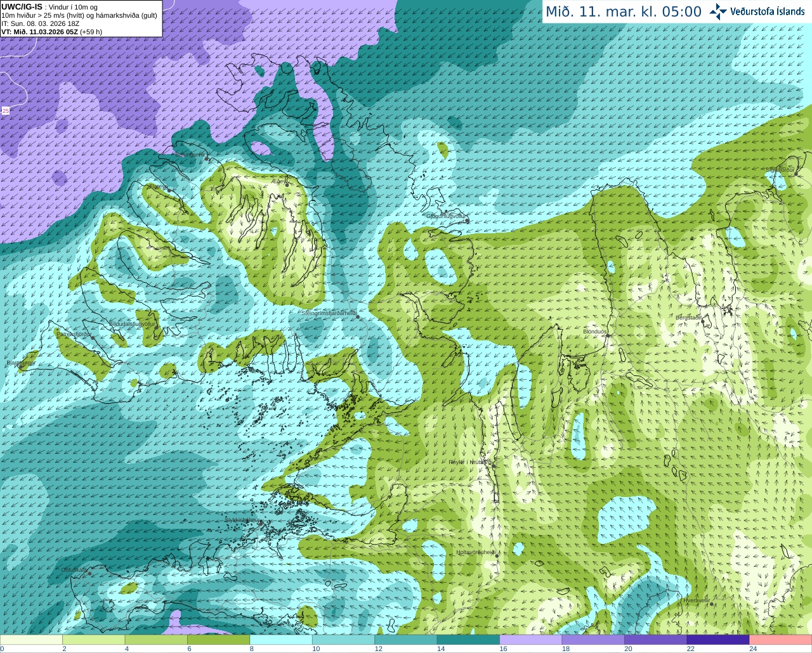Click the 'IT: Sun. 08. 03. 2026 18Z' line
Image resolution: width=812 pixels, height=653 pixels.
pyautogui.click(x=41, y=23)
